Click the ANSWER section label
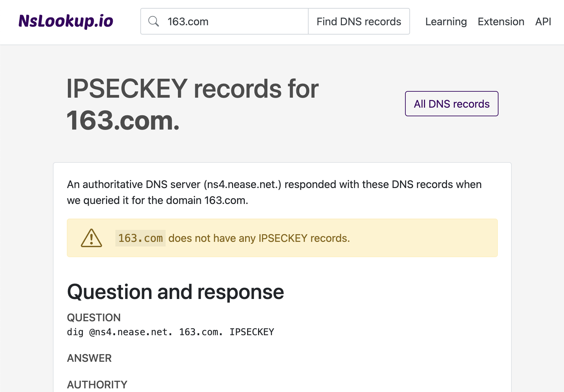Image resolution: width=564 pixels, height=392 pixels. (x=89, y=358)
